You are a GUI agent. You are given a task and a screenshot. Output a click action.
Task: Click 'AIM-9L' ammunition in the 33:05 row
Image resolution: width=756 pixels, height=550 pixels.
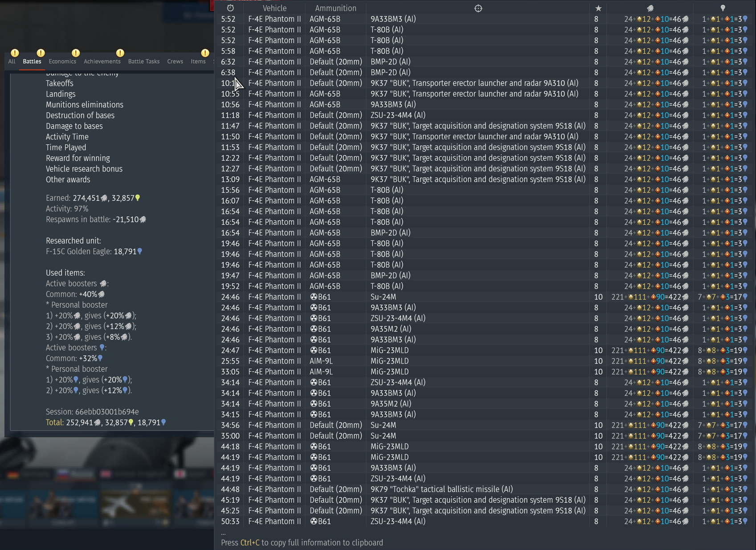pyautogui.click(x=321, y=371)
